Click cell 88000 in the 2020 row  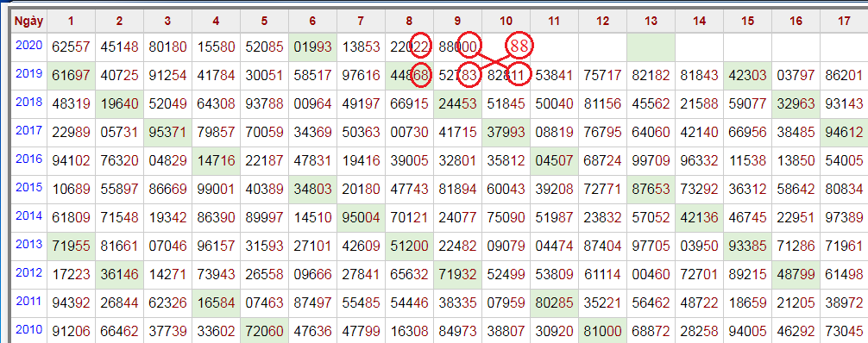(x=457, y=47)
